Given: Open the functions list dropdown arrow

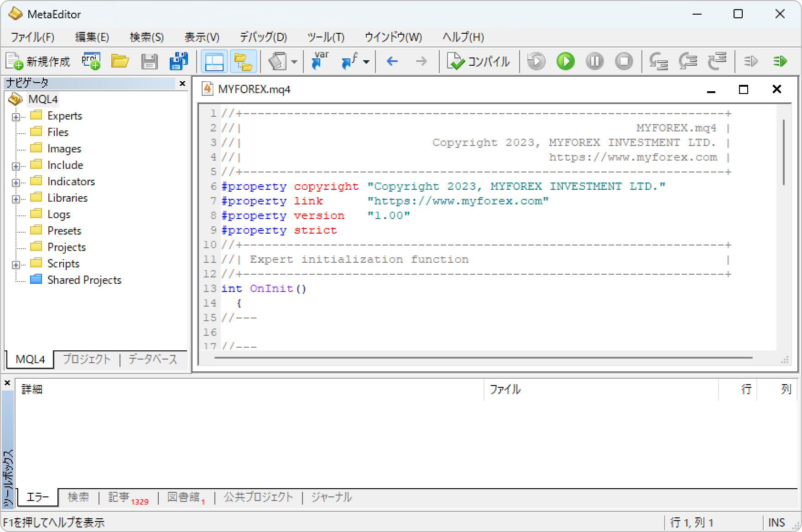Looking at the screenshot, I should coord(366,62).
